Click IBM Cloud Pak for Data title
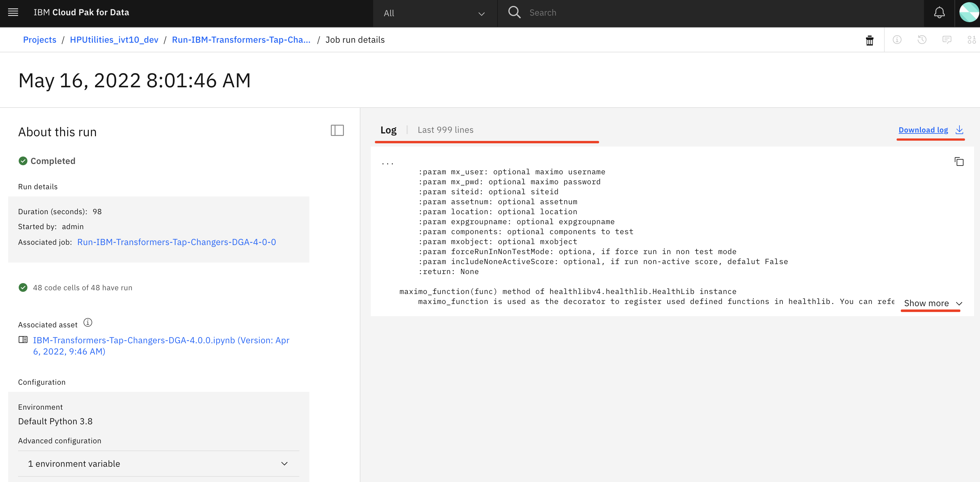980x482 pixels. (81, 12)
